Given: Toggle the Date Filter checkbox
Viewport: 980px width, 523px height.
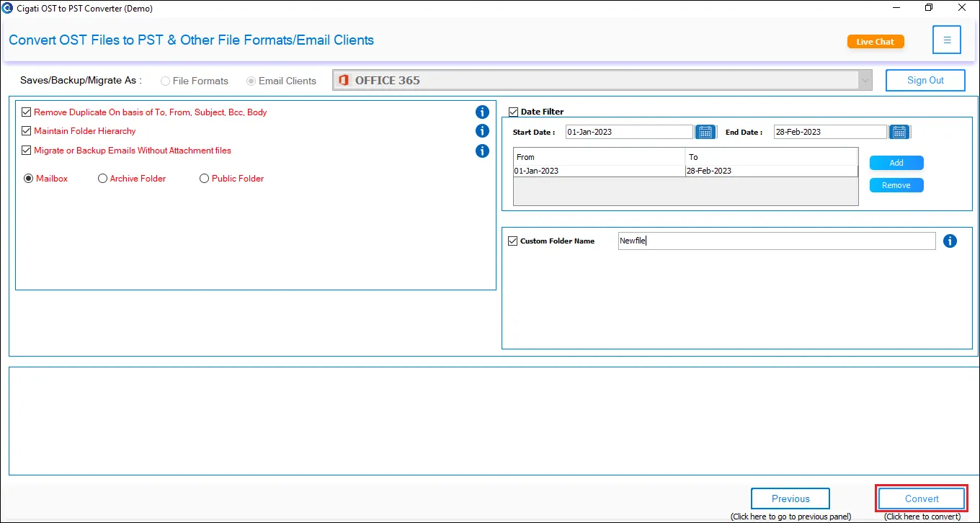Looking at the screenshot, I should click(513, 112).
